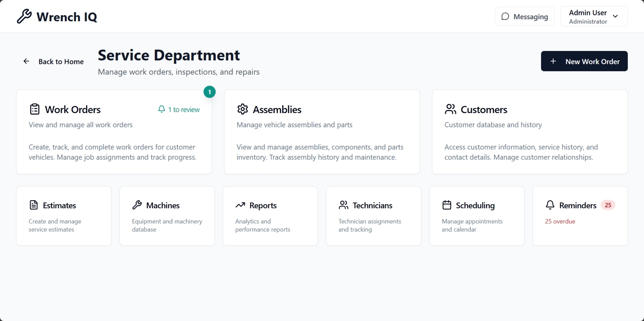Viewport: 644px width, 321px height.
Task: Click the Technicians people icon
Action: [x=343, y=205]
